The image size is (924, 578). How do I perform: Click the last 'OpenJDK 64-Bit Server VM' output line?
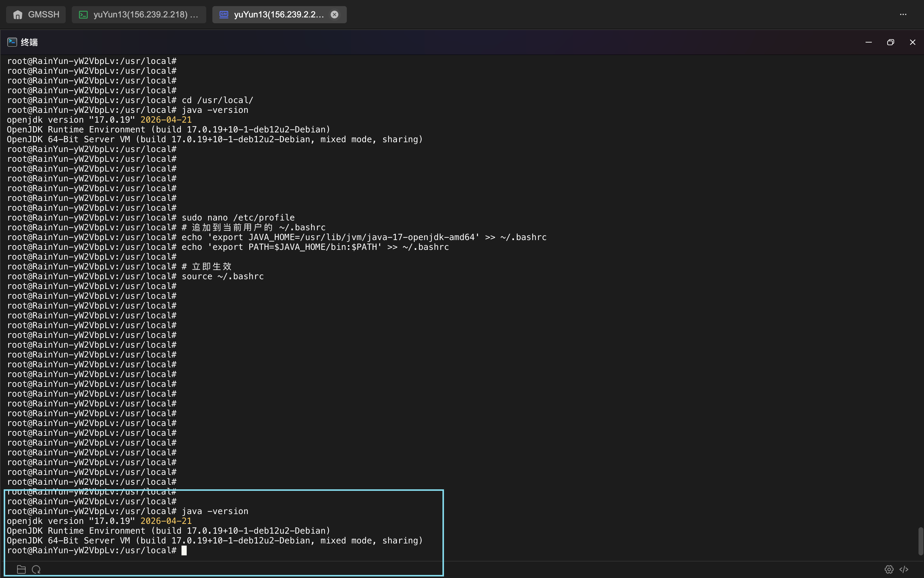tap(215, 541)
